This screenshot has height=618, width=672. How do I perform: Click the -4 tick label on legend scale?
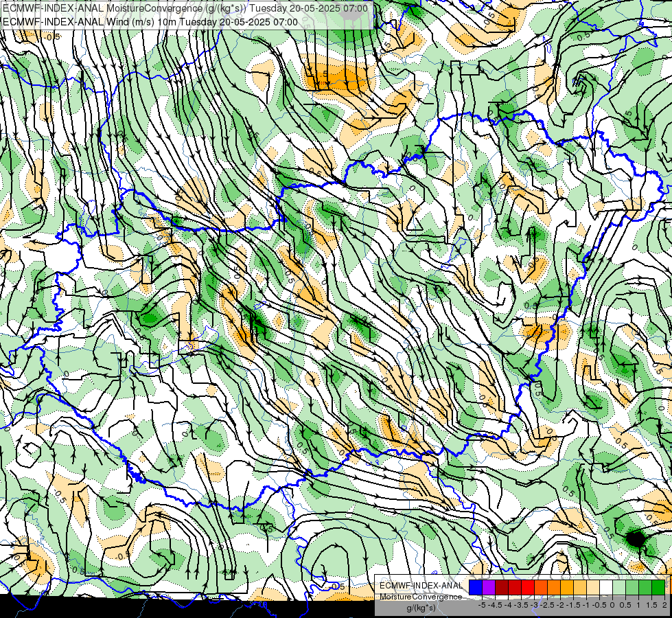point(508,605)
